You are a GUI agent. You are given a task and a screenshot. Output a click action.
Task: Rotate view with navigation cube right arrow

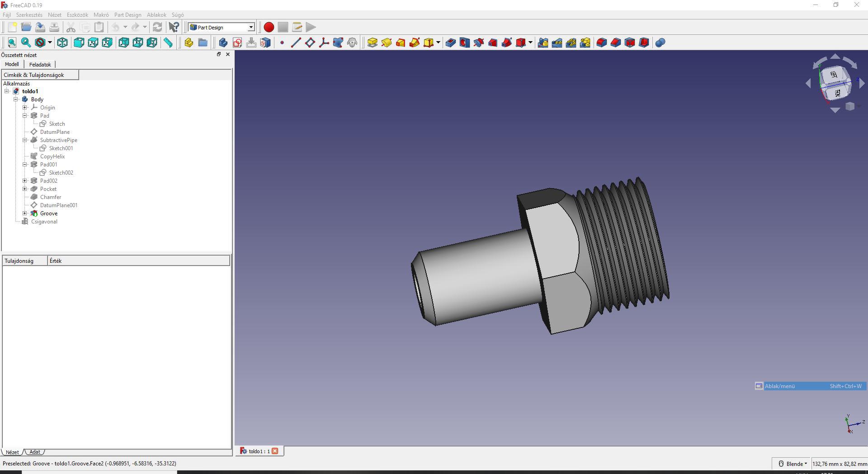(862, 83)
